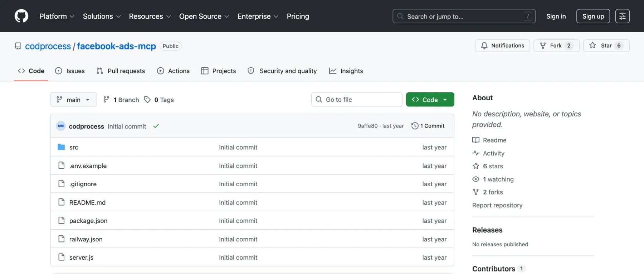Jump to the Readme link in About
Image resolution: width=644 pixels, height=274 pixels.
[489, 140]
